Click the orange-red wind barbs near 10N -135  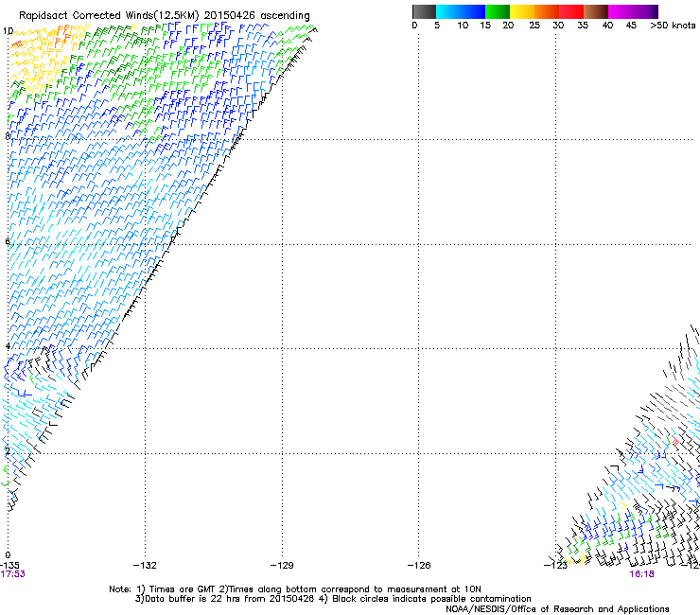pos(16,44)
